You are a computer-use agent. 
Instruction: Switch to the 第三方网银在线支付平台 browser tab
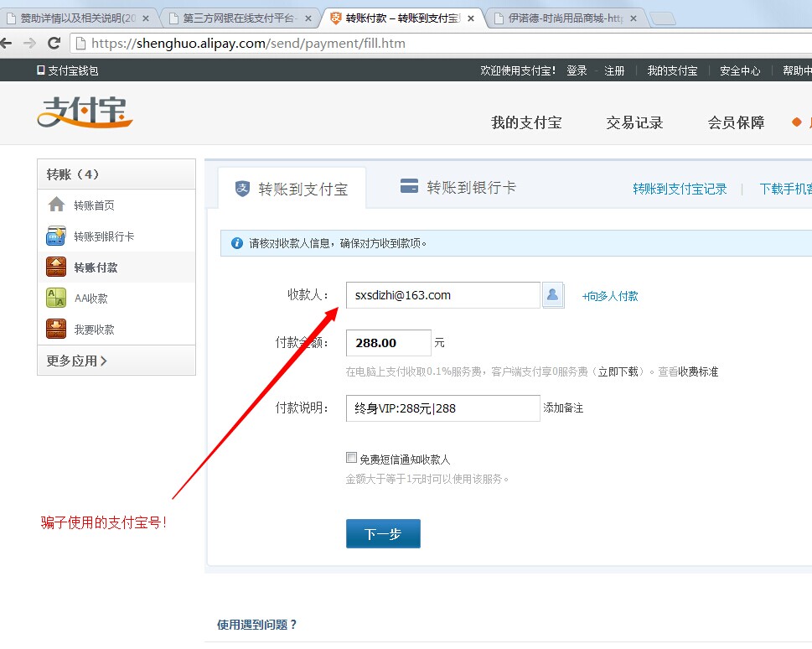click(x=240, y=18)
